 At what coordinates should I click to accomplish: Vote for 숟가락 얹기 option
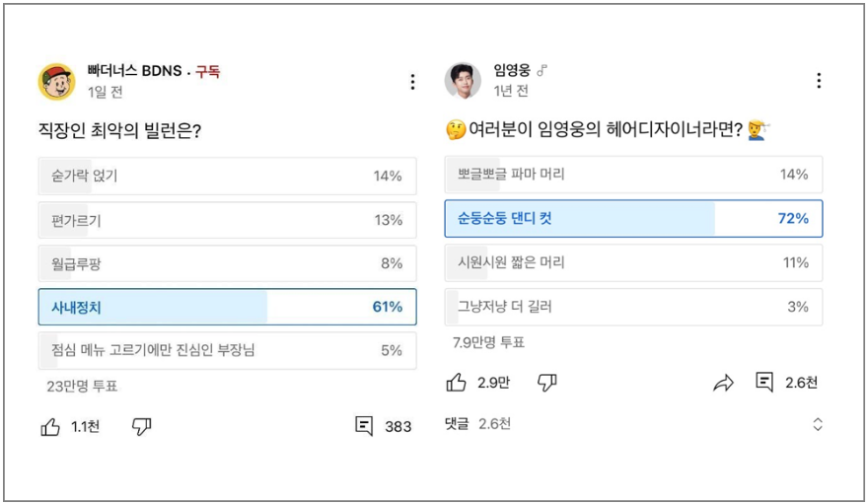[227, 177]
